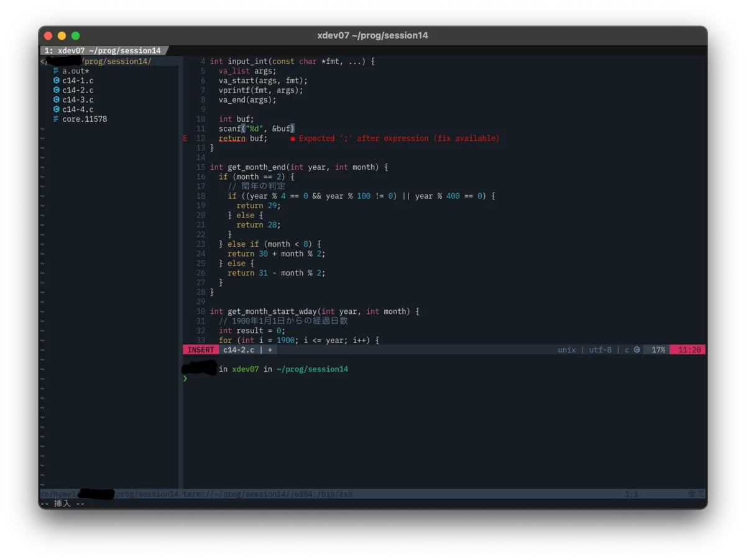Viewport: 746px width, 560px height.
Task: Place cursor on the scanf line
Action: 255,129
